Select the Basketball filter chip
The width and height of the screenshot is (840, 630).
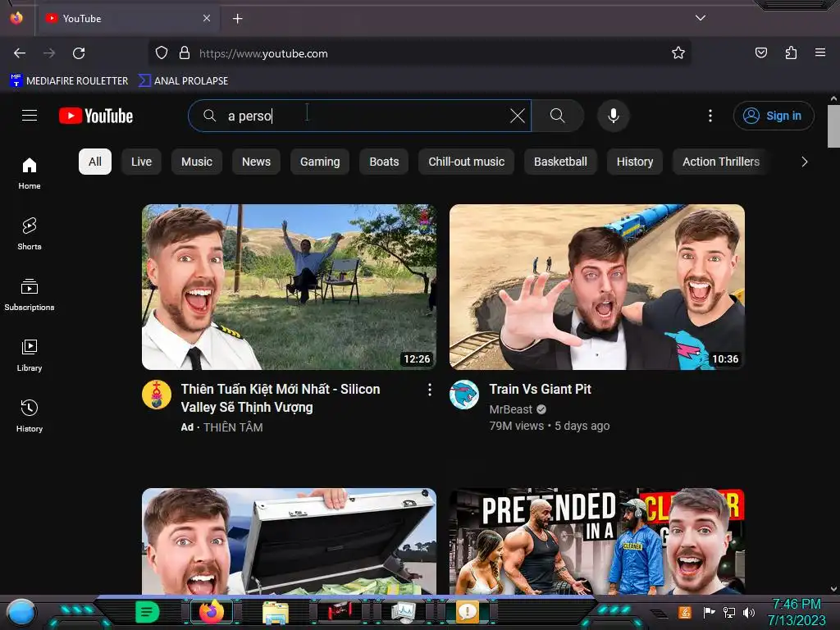tap(560, 162)
